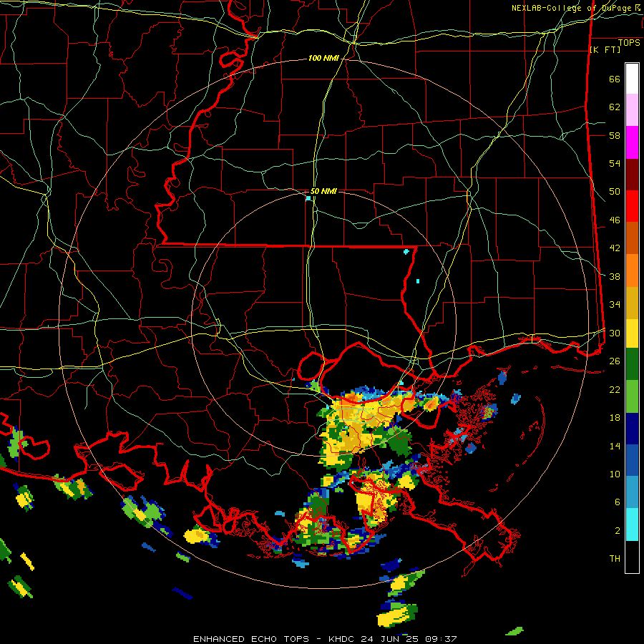Click the 26 legend value
This screenshot has height=644, width=644.
[615, 361]
